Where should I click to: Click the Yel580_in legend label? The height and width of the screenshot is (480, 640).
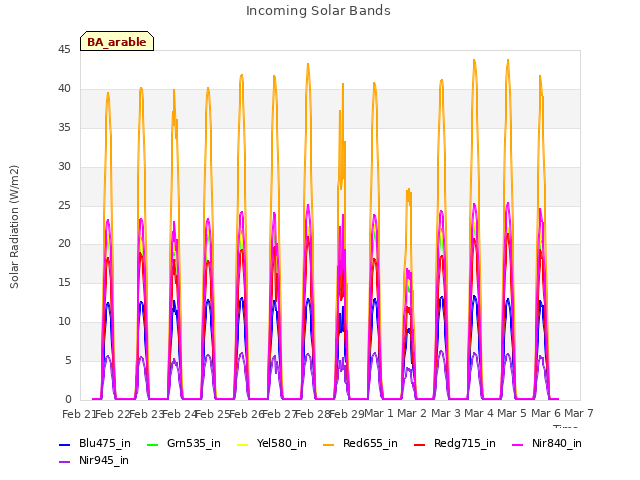point(282,443)
